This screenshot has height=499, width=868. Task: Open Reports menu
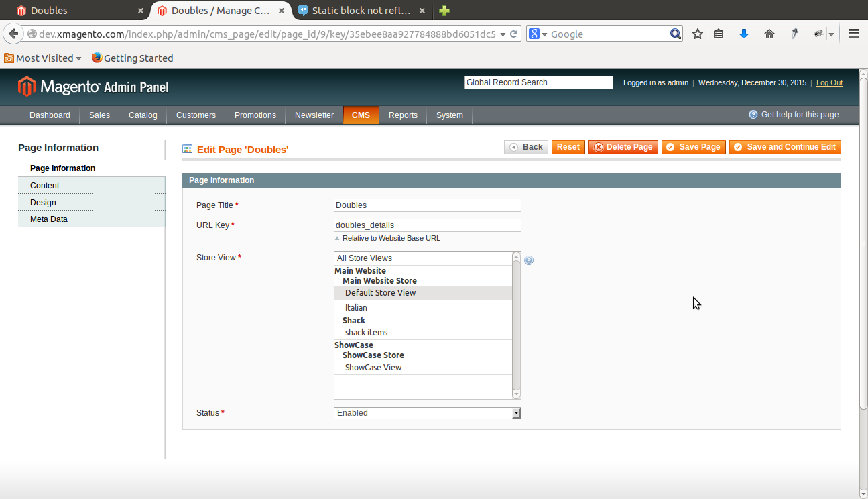403,115
